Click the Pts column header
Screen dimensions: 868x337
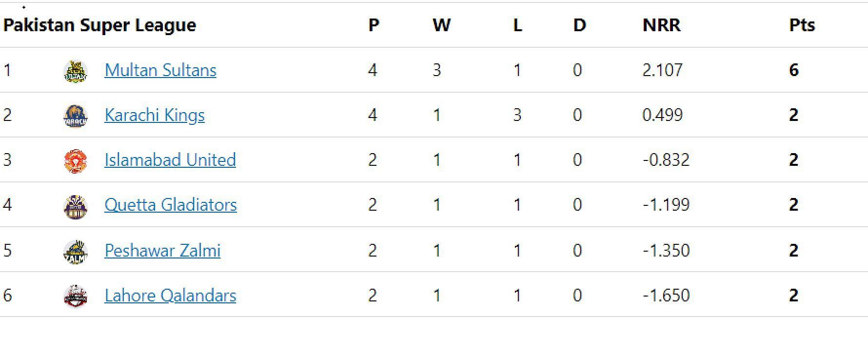pyautogui.click(x=802, y=25)
